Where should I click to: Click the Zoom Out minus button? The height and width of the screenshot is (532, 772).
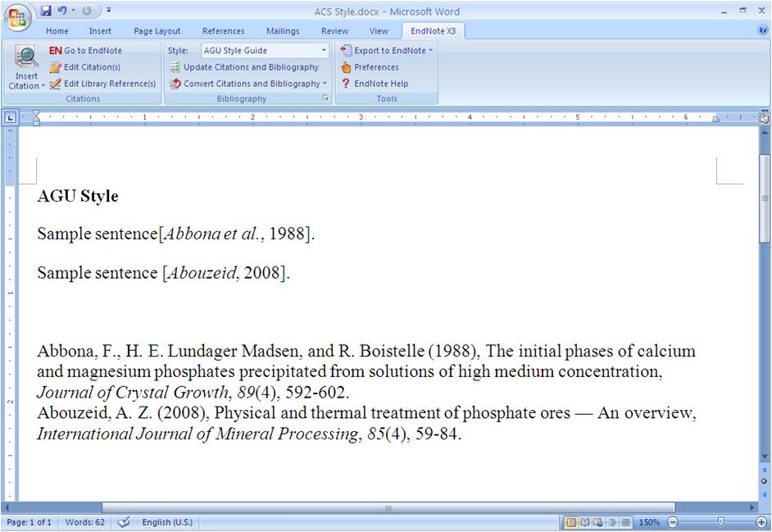(x=673, y=522)
